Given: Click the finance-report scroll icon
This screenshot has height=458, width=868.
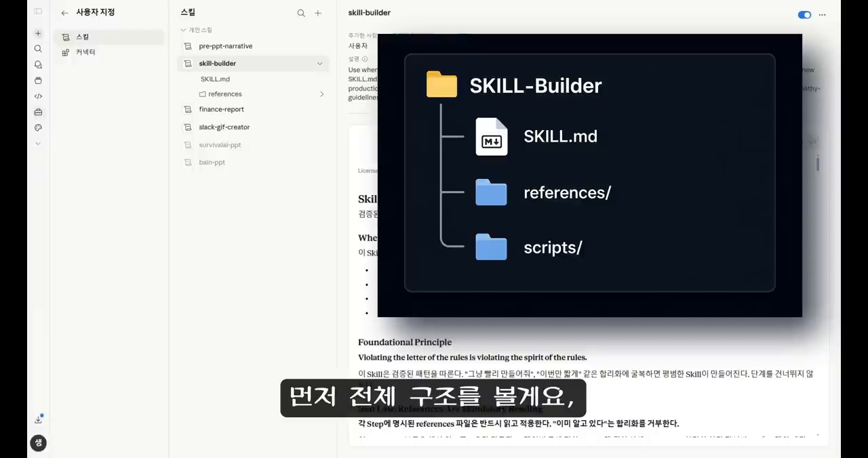Looking at the screenshot, I should [x=188, y=109].
